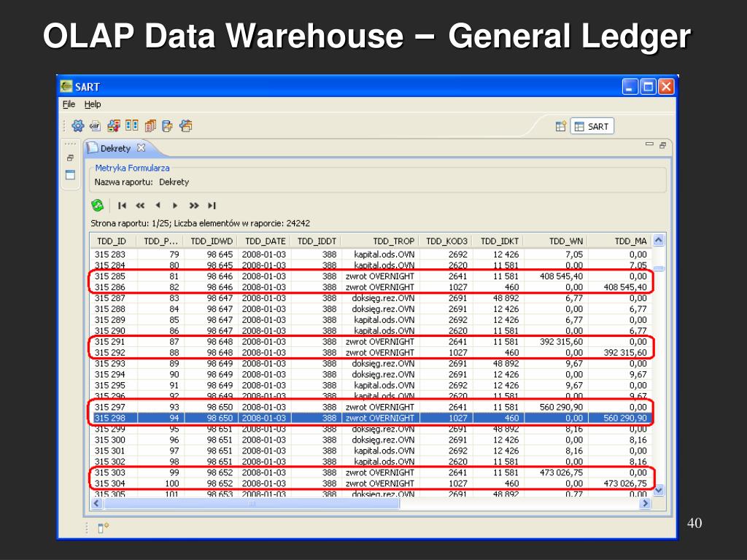Select the Dekrety tab
The height and width of the screenshot is (560, 747).
[115, 148]
